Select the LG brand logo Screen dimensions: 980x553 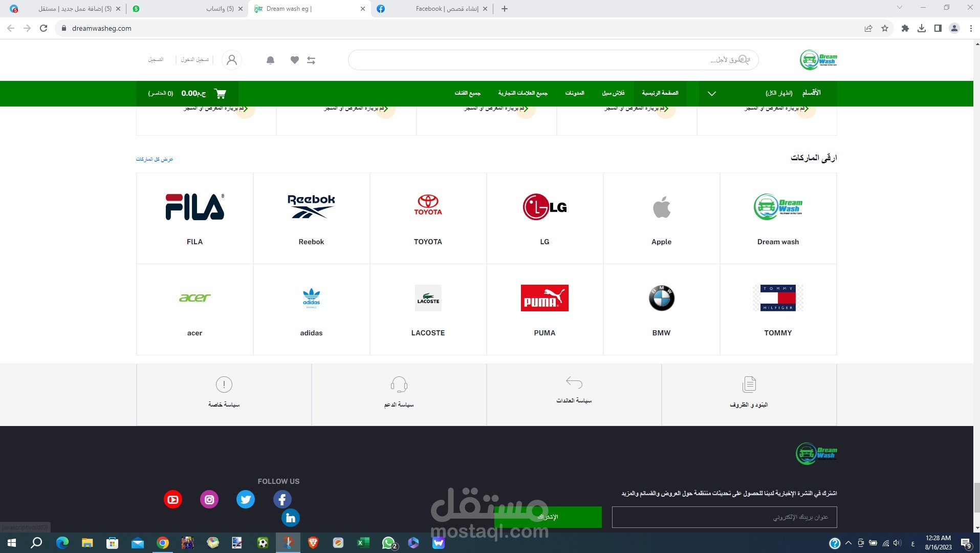[545, 207]
